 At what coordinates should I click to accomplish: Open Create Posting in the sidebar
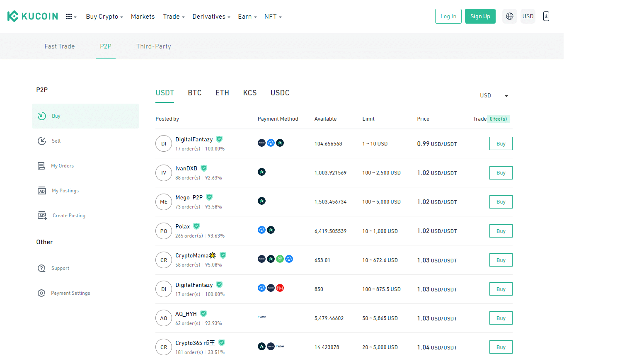tap(85, 216)
